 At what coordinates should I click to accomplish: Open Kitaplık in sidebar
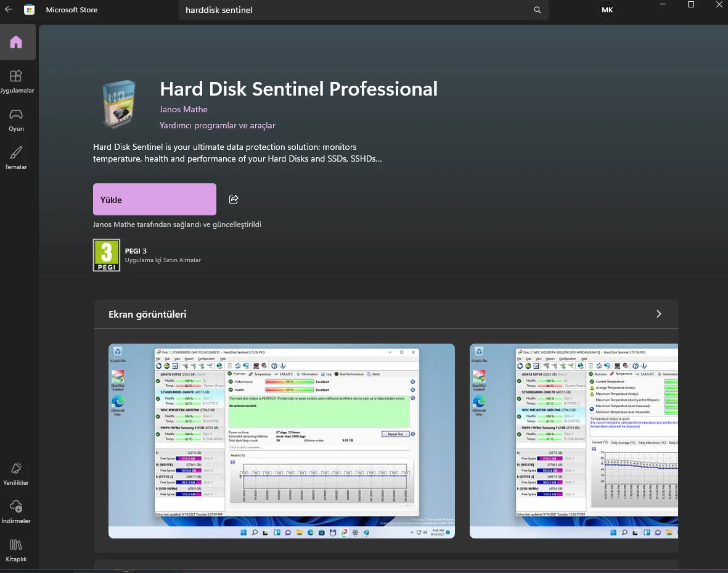(16, 550)
